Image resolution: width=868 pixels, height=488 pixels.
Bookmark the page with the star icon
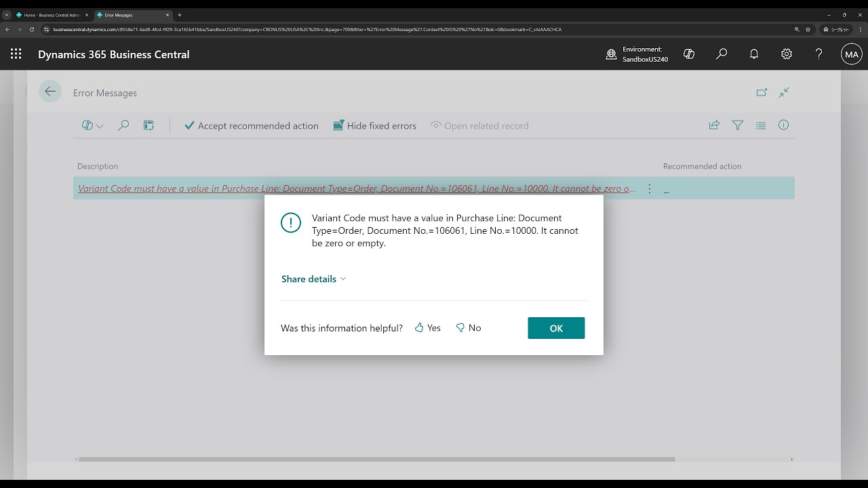click(x=808, y=29)
